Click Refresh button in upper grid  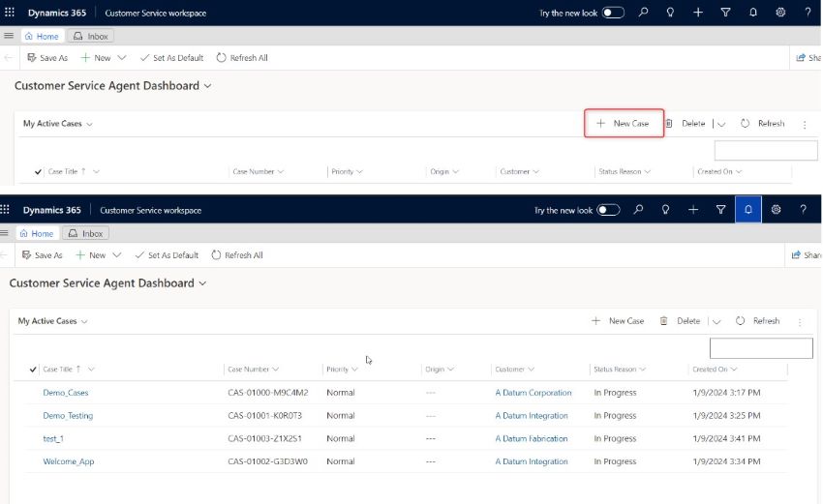click(762, 123)
